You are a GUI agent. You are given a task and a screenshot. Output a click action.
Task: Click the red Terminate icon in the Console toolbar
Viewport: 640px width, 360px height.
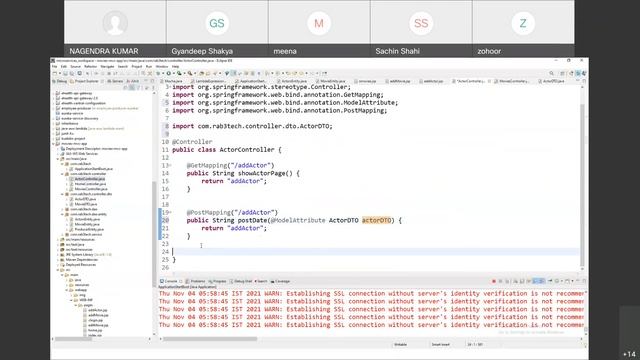[x=493, y=281]
